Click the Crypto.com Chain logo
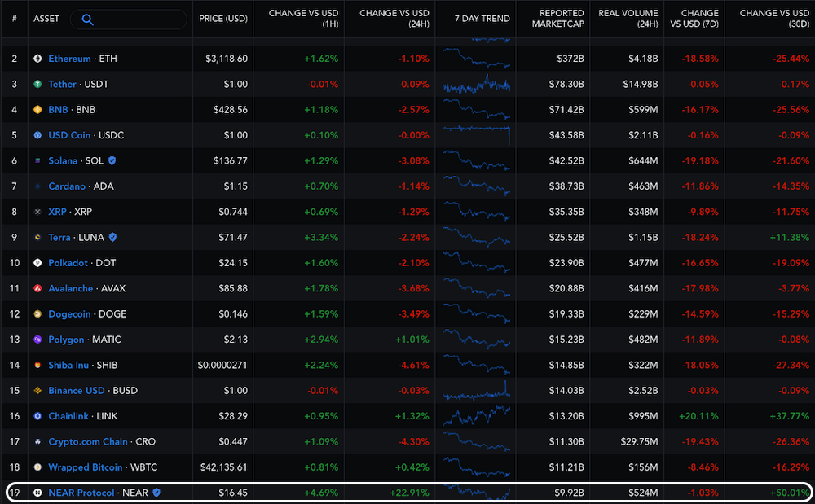This screenshot has height=504, width=815. coord(37,442)
